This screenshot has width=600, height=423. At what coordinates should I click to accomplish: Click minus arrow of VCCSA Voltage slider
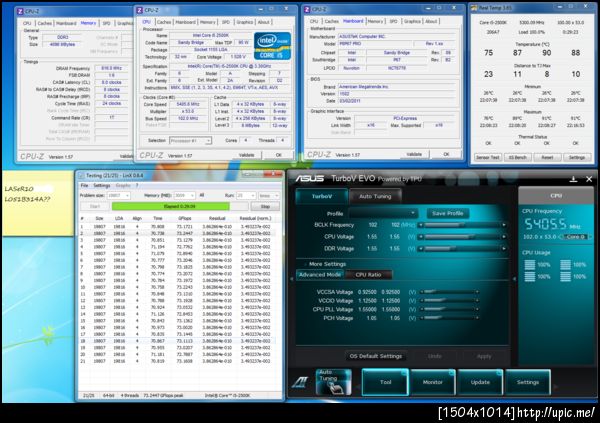point(422,292)
